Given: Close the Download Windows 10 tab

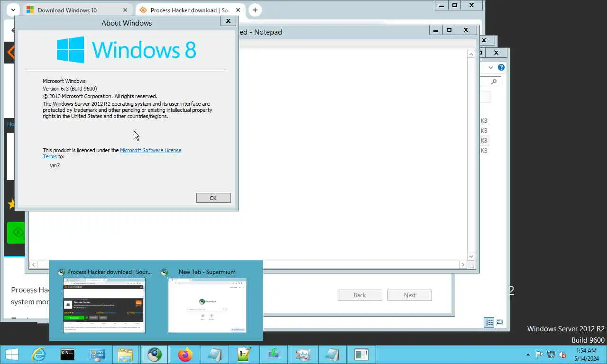Looking at the screenshot, I should click(125, 10).
